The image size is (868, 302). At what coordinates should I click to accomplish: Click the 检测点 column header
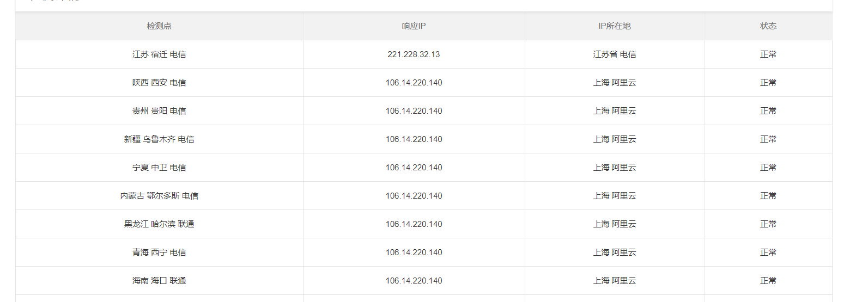coord(159,26)
